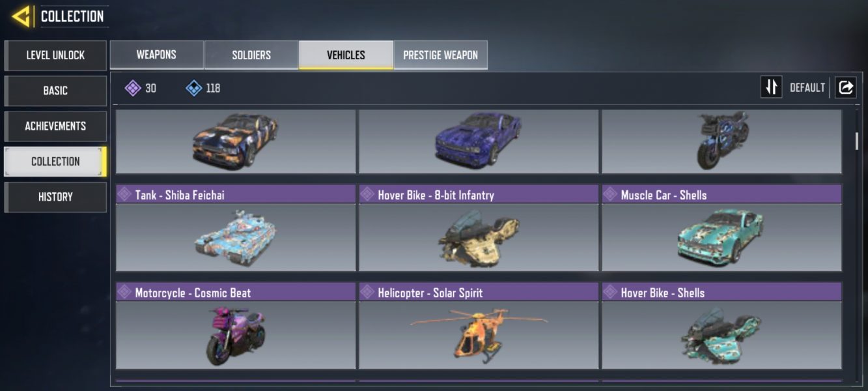Select the Basic sidebar button
The height and width of the screenshot is (391, 868).
click(x=55, y=91)
